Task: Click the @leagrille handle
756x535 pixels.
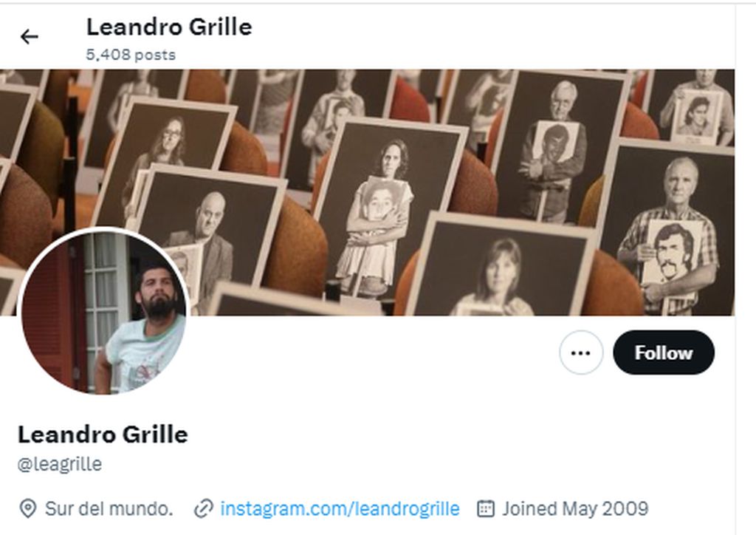Action: point(60,464)
